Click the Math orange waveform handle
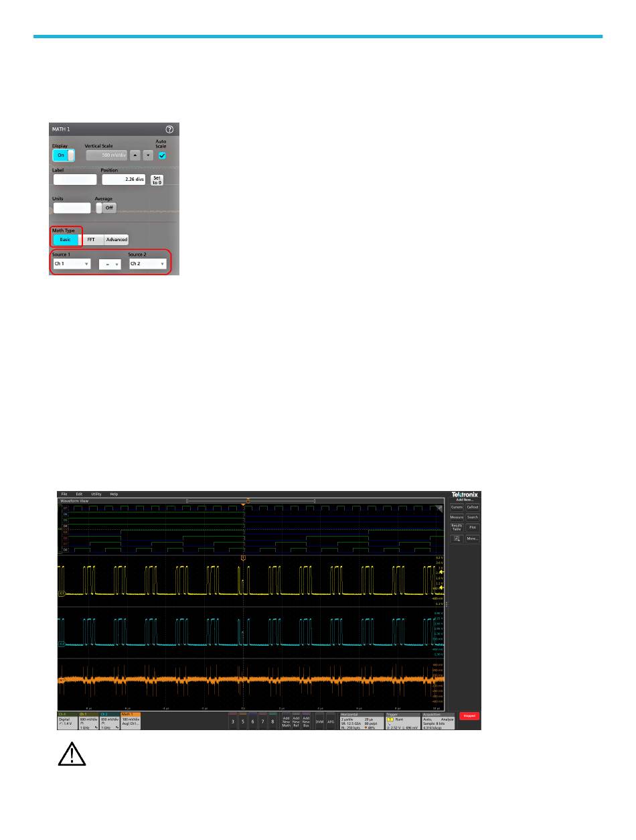The image size is (636, 840). click(x=61, y=681)
